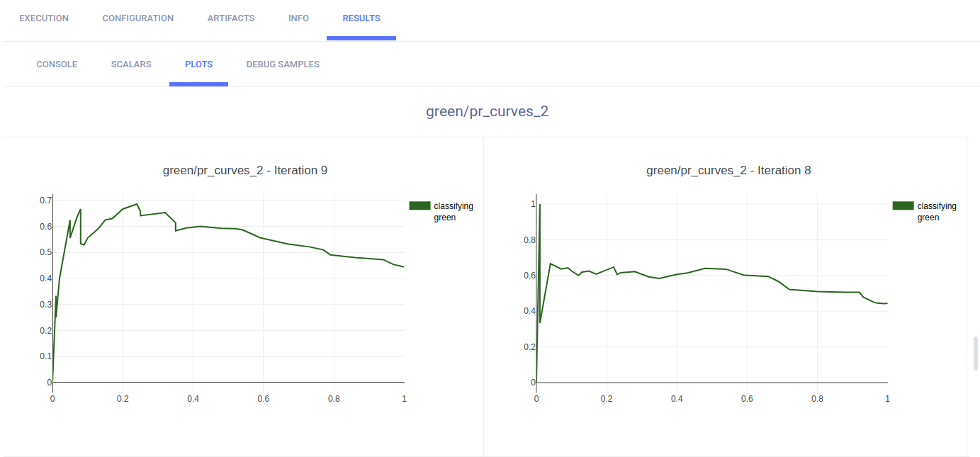This screenshot has width=980, height=457.
Task: Click the initial spike in Iteration 8 plot
Action: [x=539, y=205]
